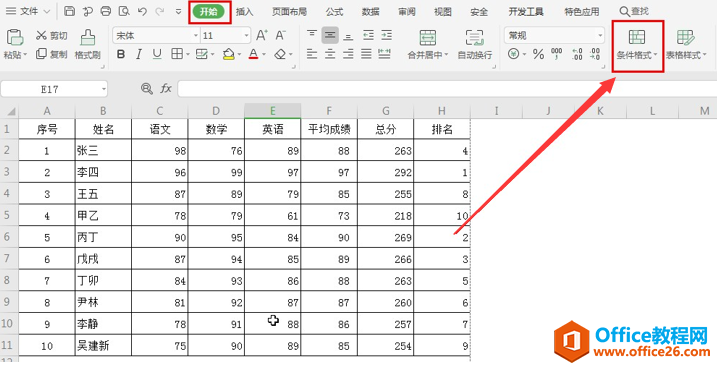
Task: Activate the Format Painter 格式刷
Action: (87, 45)
